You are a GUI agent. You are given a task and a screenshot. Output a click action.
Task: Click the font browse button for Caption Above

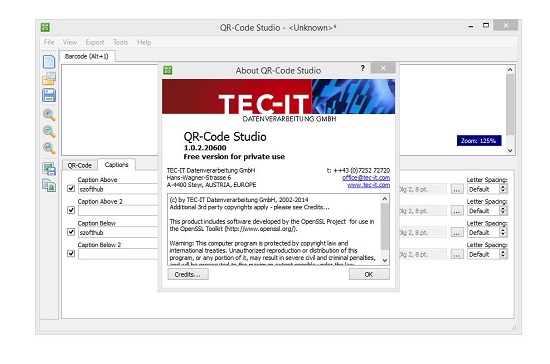click(x=457, y=189)
